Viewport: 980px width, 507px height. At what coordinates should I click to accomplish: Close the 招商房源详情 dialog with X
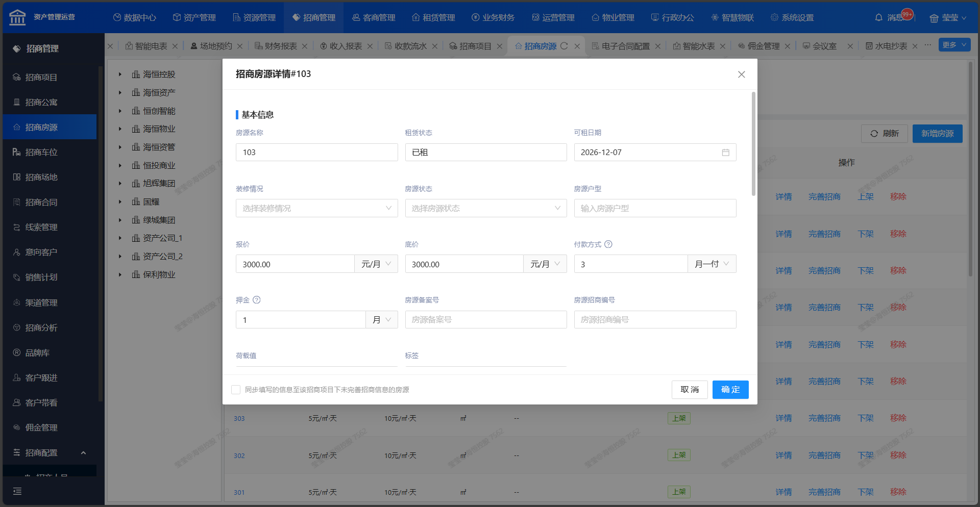(741, 74)
